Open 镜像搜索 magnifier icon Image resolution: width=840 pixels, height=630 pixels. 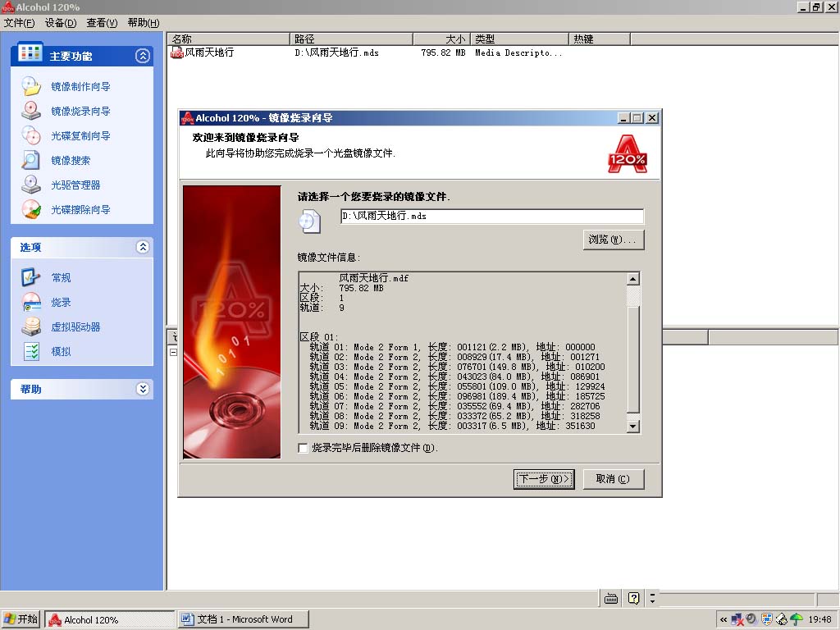coord(30,160)
